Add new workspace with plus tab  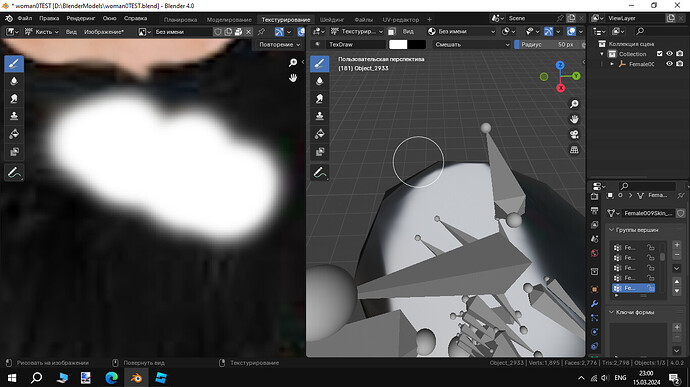pos(429,19)
